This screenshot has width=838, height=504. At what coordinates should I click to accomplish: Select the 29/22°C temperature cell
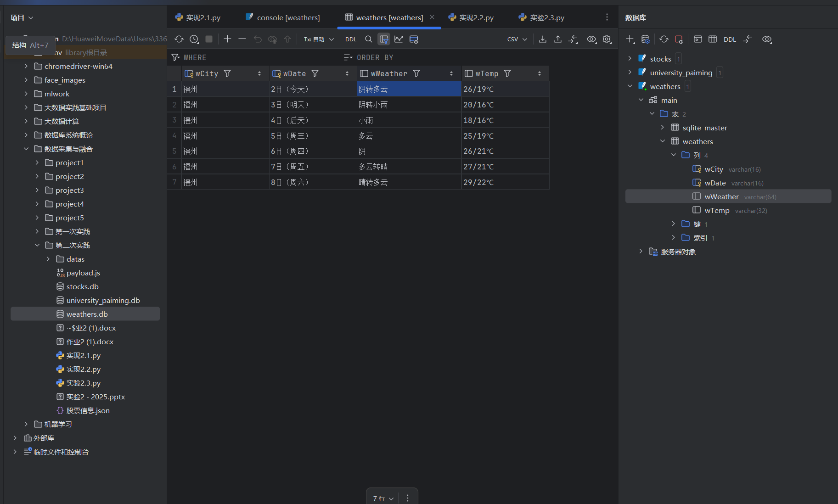(x=505, y=182)
